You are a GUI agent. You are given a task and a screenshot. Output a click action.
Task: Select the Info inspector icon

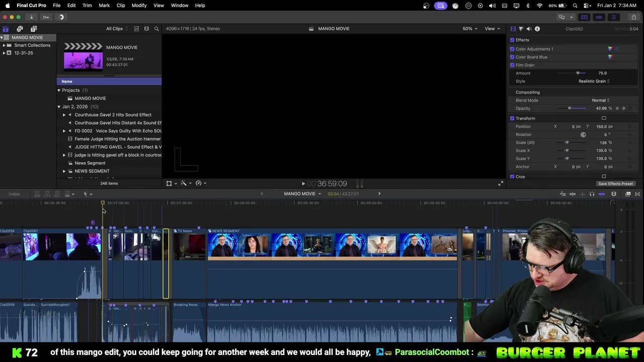[x=537, y=29]
